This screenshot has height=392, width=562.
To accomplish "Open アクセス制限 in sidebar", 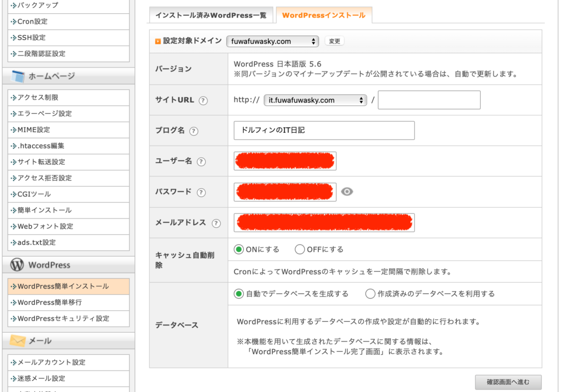I will [69, 98].
